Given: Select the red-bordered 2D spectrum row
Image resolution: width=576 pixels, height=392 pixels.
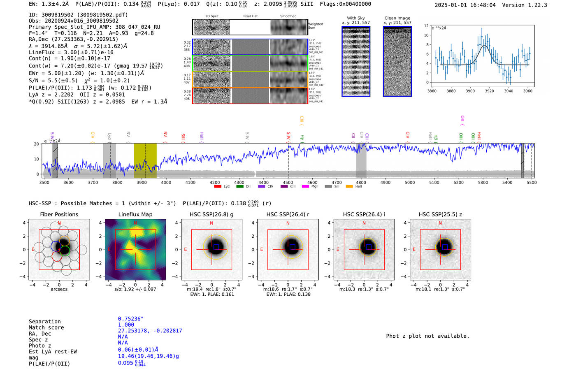Looking at the screenshot, I should point(250,95).
